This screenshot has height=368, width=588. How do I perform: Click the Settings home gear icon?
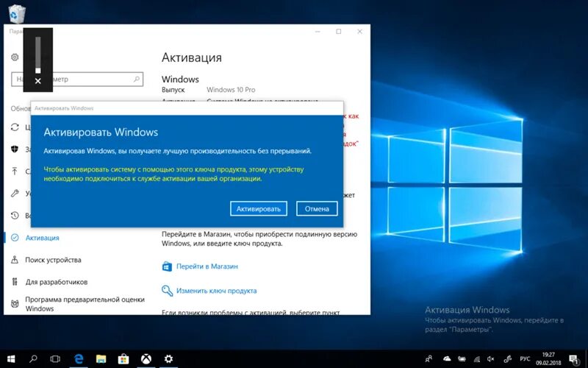pyautogui.click(x=15, y=57)
